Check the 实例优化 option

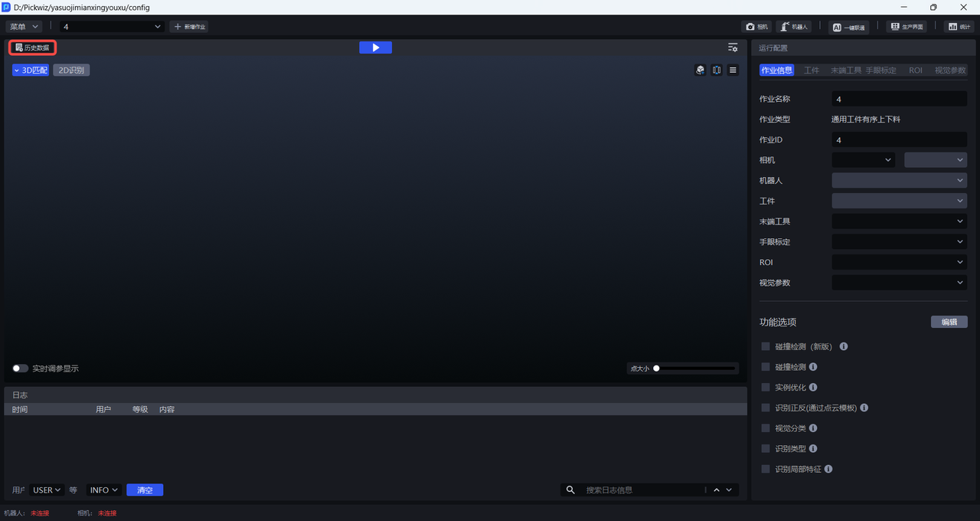click(766, 388)
